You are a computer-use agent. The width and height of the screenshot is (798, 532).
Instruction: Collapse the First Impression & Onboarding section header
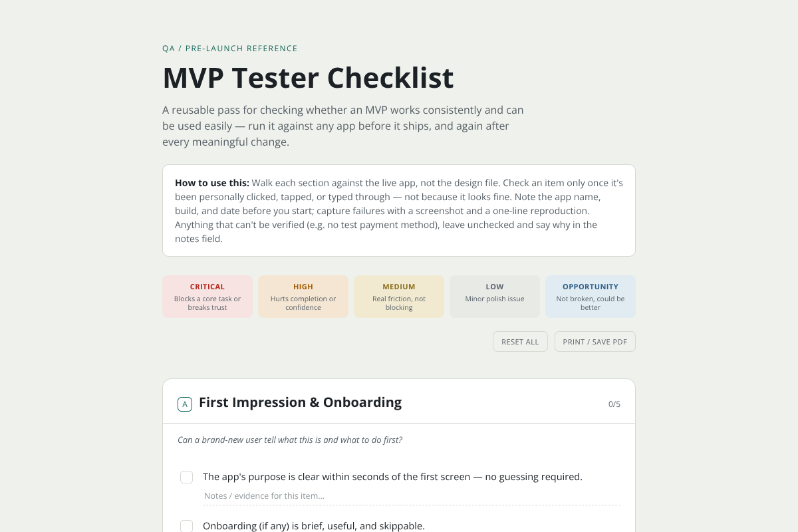coord(399,402)
